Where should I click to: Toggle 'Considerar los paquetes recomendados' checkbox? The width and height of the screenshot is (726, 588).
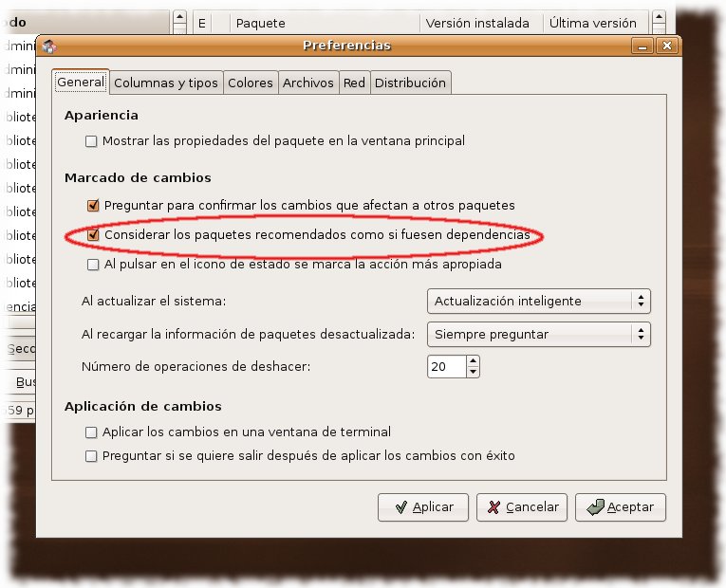[93, 235]
